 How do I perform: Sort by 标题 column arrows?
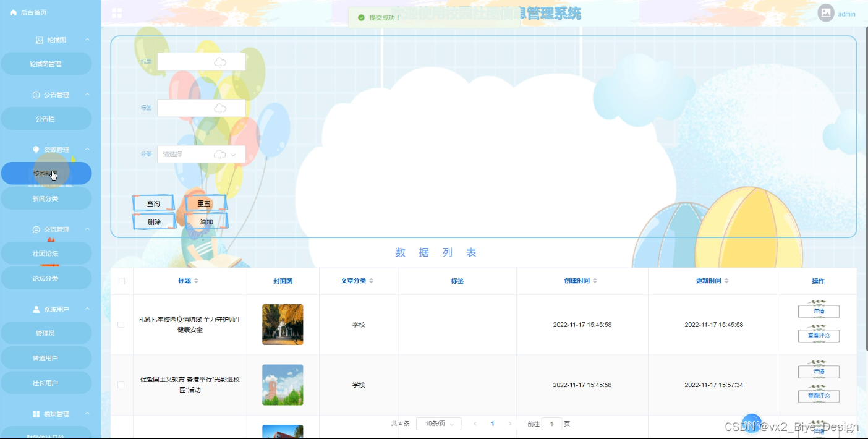pos(196,281)
